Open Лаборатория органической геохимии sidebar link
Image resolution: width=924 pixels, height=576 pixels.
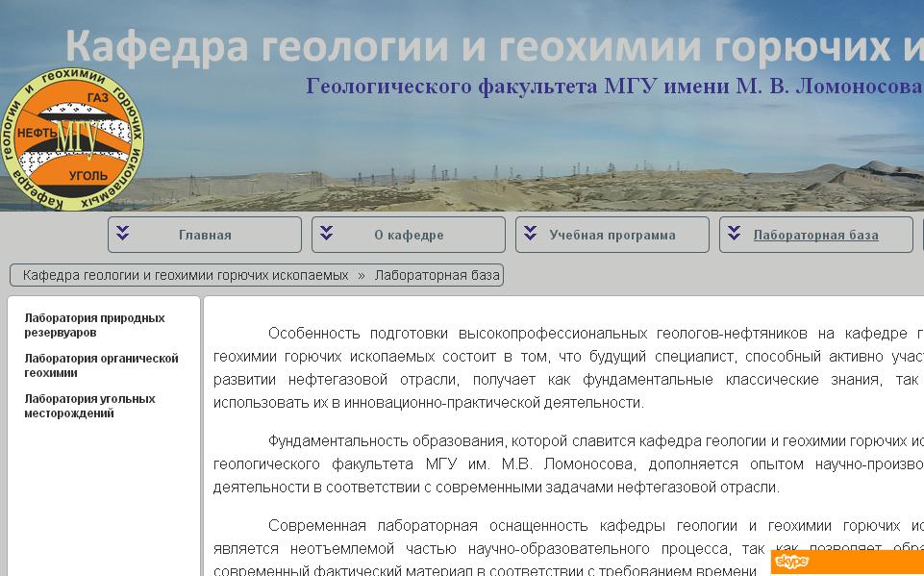[x=101, y=365]
